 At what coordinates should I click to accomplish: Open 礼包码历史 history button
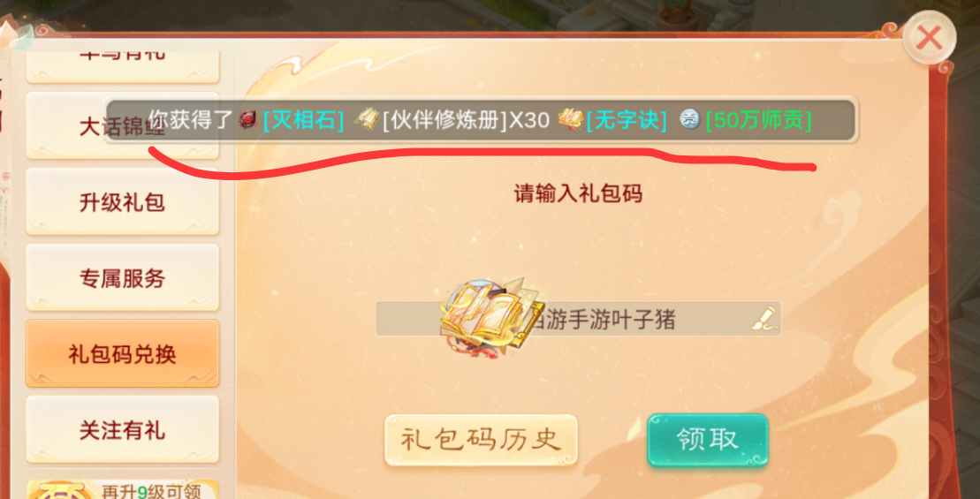[x=481, y=440]
